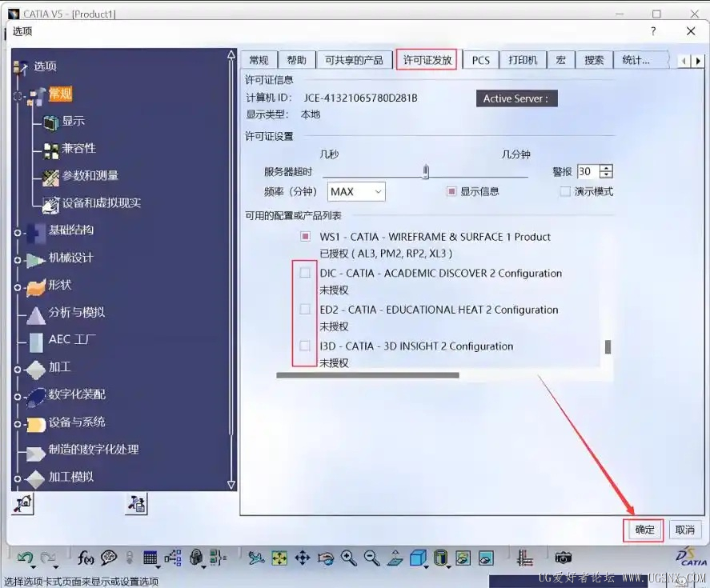Open the 宏 tab
Screen dimensions: 710x588
560,60
